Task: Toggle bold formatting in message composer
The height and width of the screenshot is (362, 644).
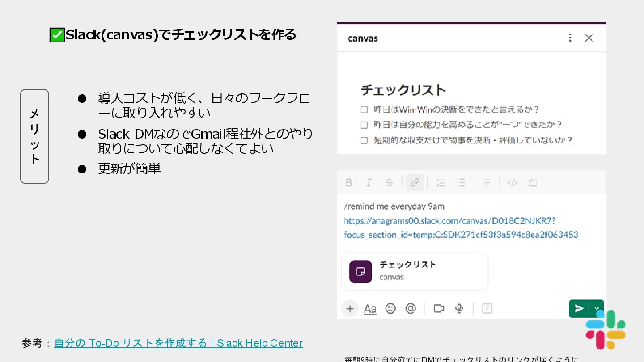Action: [349, 182]
